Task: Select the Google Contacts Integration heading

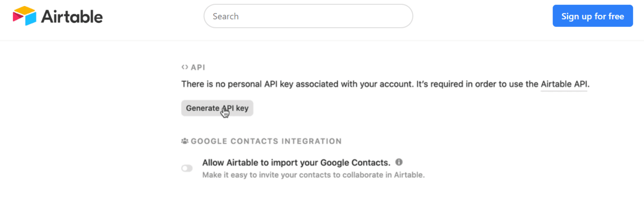Action: 266,142
